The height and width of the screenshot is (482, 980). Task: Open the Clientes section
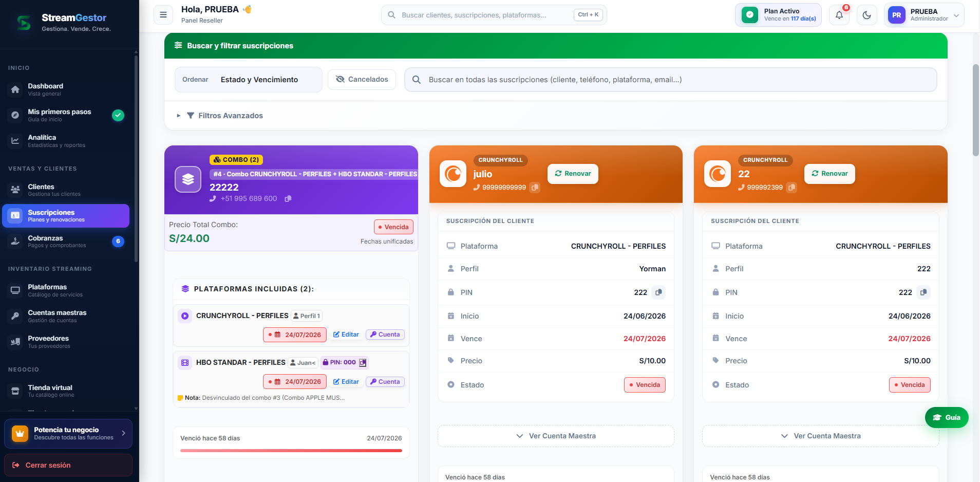(x=66, y=190)
